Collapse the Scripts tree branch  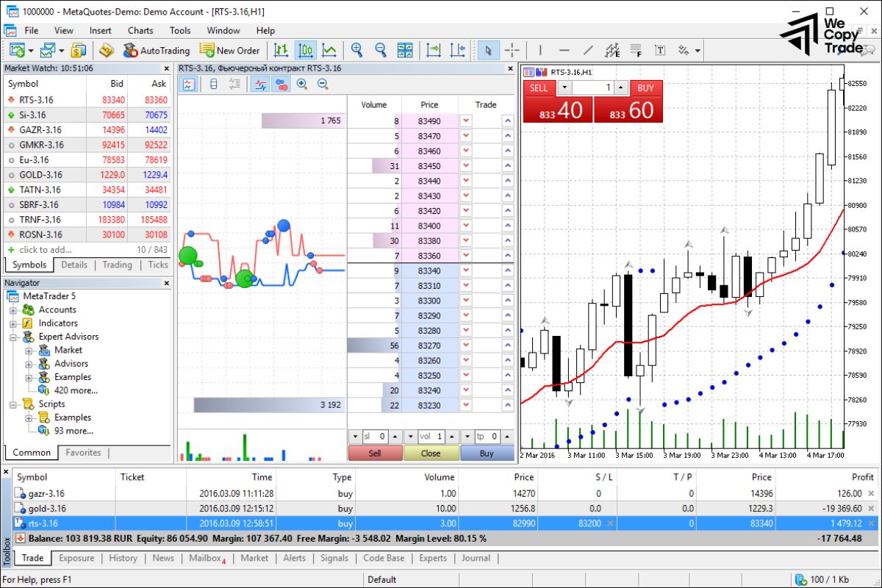click(x=15, y=404)
